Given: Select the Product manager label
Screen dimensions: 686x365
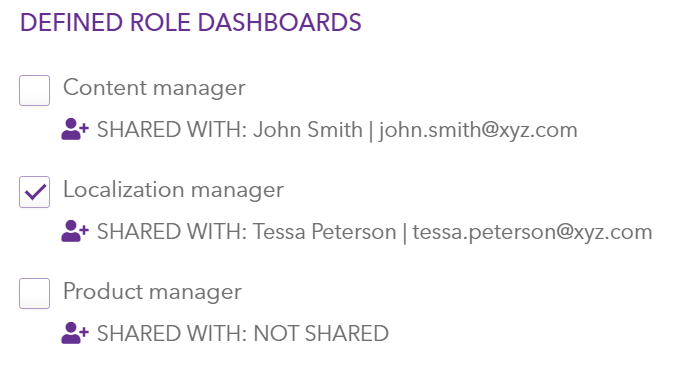Looking at the screenshot, I should click(x=152, y=291).
